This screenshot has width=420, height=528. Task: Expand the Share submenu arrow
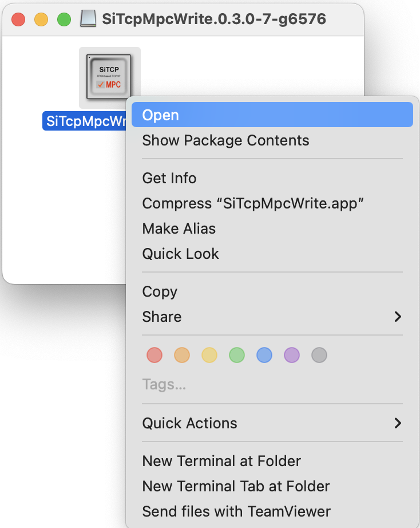pos(398,317)
